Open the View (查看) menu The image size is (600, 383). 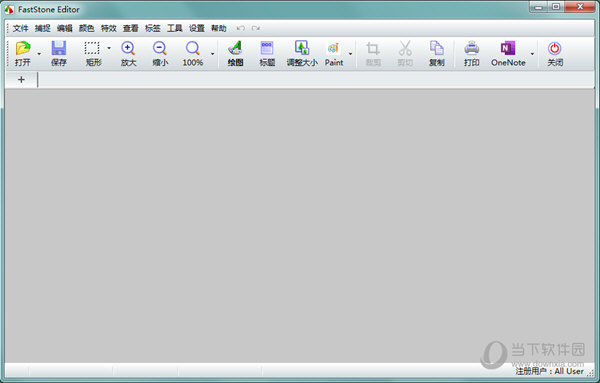point(130,28)
